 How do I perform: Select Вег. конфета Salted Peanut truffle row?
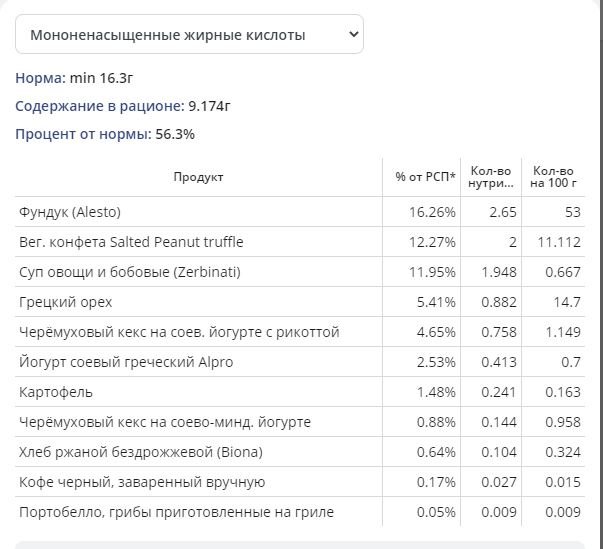click(x=300, y=242)
